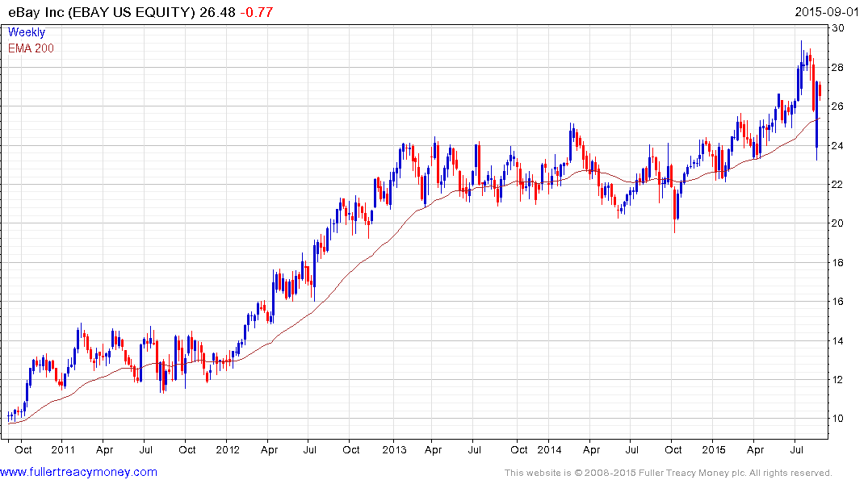Screen dimensions: 868x484
Task: Click the 24 price axis label
Action: point(838,145)
